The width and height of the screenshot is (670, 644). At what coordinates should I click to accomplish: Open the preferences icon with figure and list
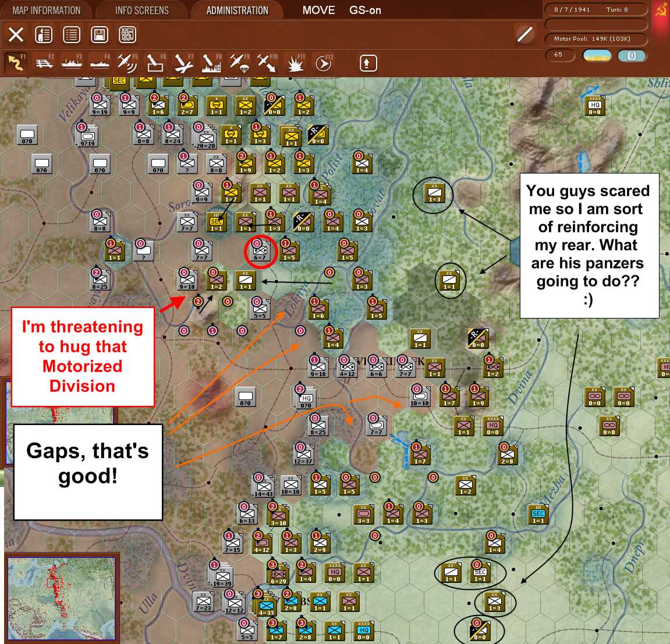[x=44, y=34]
